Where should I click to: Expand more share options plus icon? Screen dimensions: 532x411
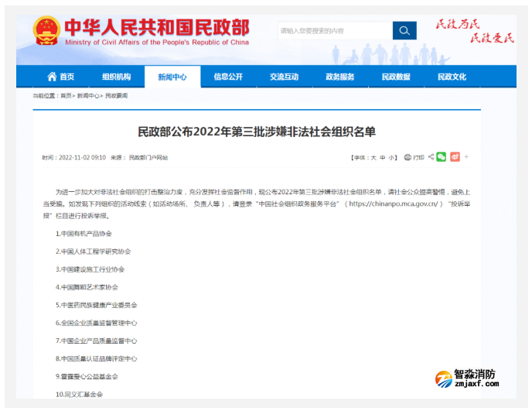(466, 157)
